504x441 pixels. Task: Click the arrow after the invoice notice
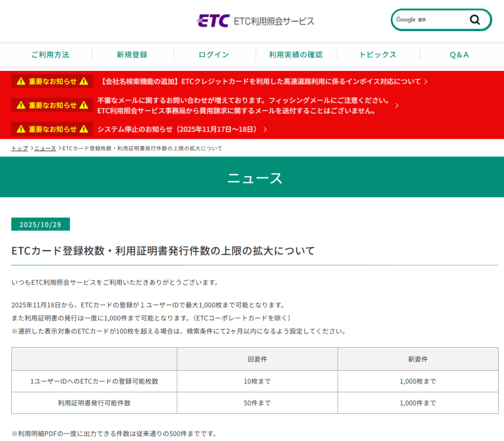click(x=426, y=82)
